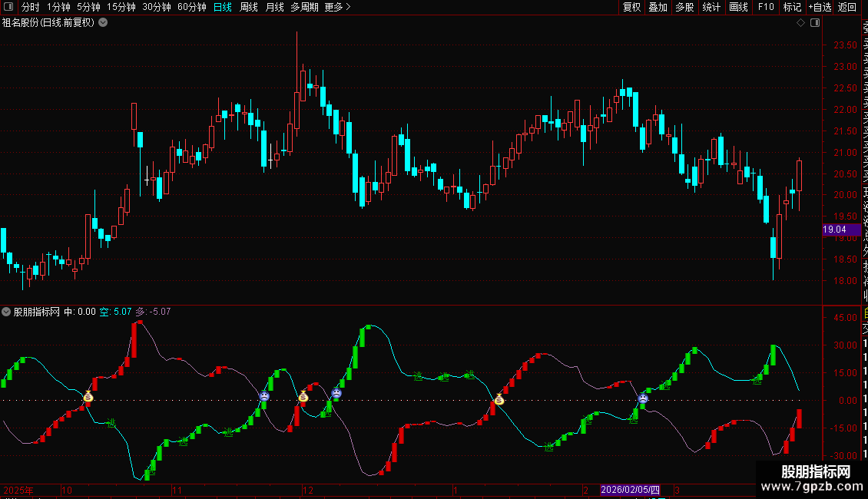Click the 23.50 price axis label

pyautogui.click(x=845, y=45)
